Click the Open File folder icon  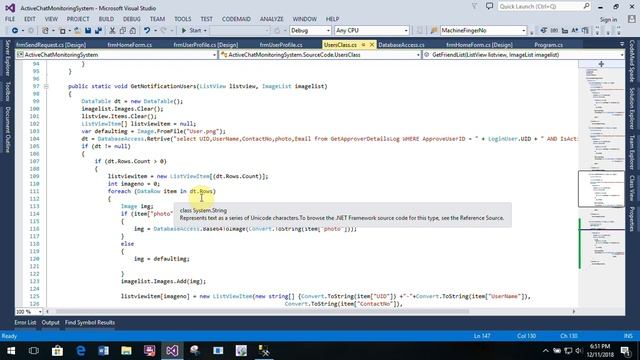pyautogui.click(x=77, y=31)
